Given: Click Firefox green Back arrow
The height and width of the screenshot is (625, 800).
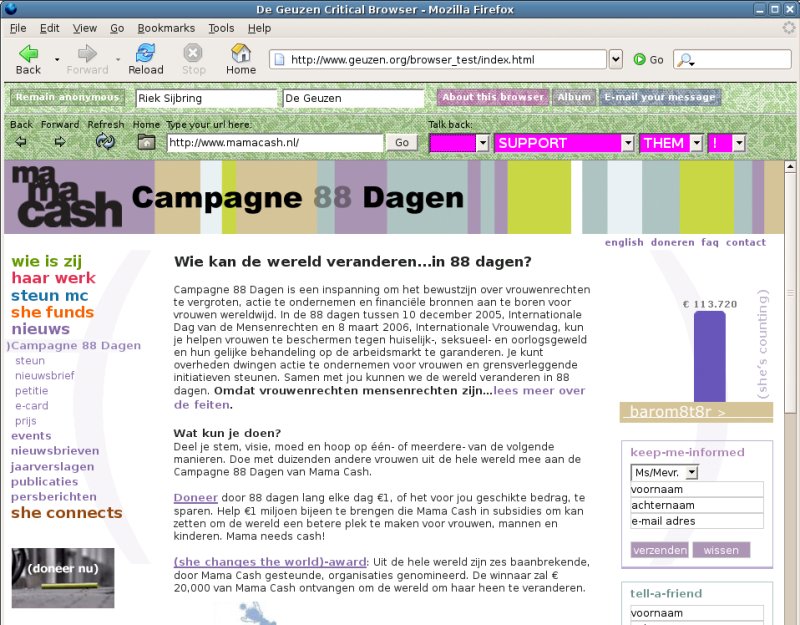Looking at the screenshot, I should 29,53.
